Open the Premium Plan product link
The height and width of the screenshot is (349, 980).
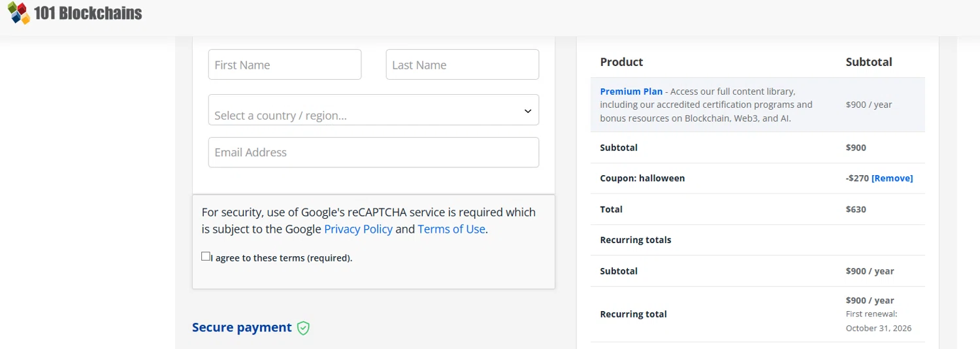pos(631,91)
